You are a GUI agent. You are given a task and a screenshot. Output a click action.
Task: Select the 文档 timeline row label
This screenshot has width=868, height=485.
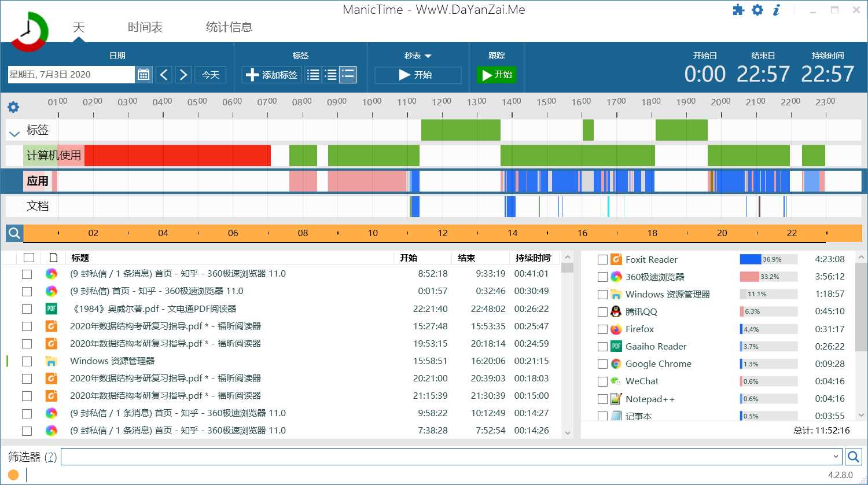click(x=38, y=206)
